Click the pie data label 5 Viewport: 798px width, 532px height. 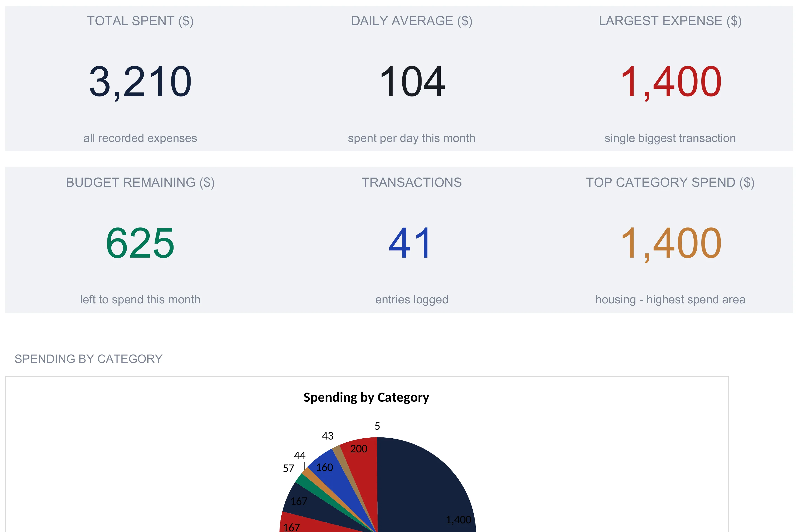(x=377, y=426)
